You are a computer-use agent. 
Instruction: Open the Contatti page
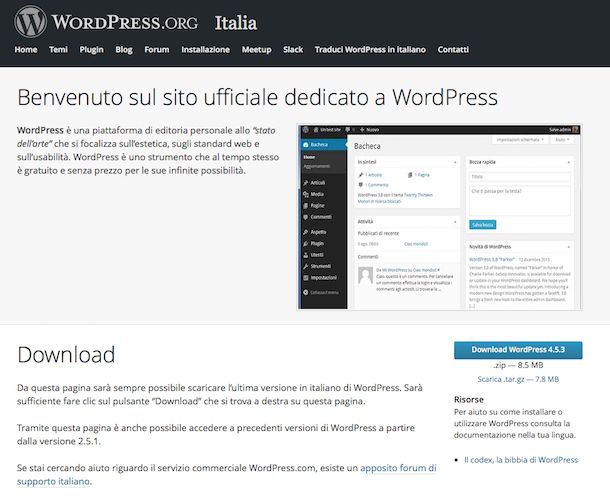click(x=453, y=49)
